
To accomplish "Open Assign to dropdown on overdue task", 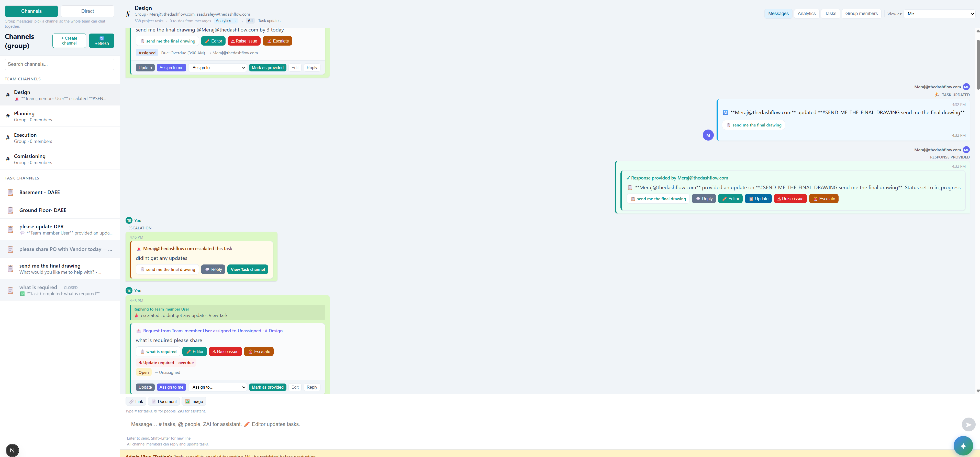I will tap(218, 67).
